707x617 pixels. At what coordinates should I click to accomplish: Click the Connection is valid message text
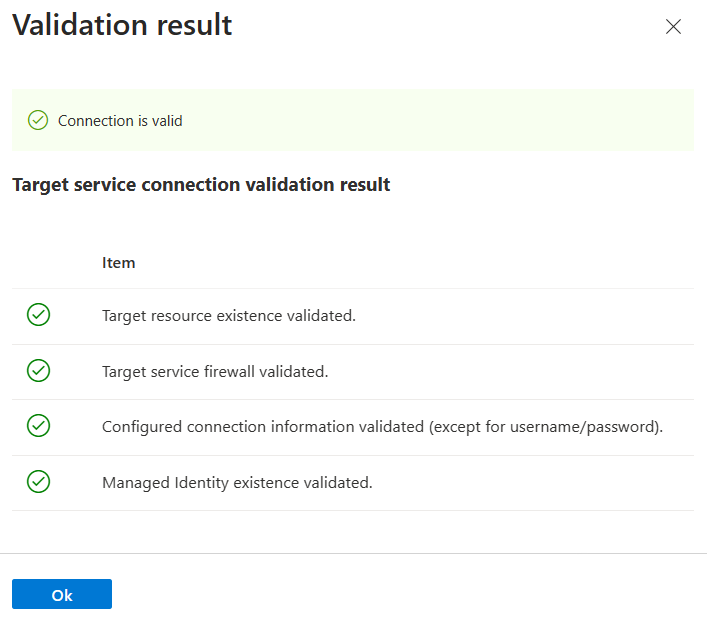(x=120, y=121)
